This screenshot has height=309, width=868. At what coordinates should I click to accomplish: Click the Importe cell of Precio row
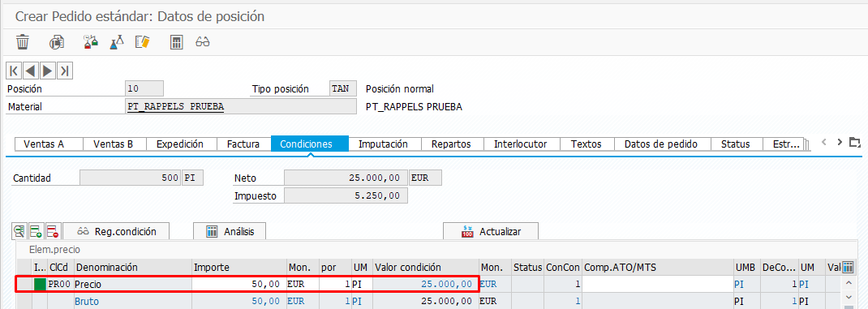[x=238, y=284]
